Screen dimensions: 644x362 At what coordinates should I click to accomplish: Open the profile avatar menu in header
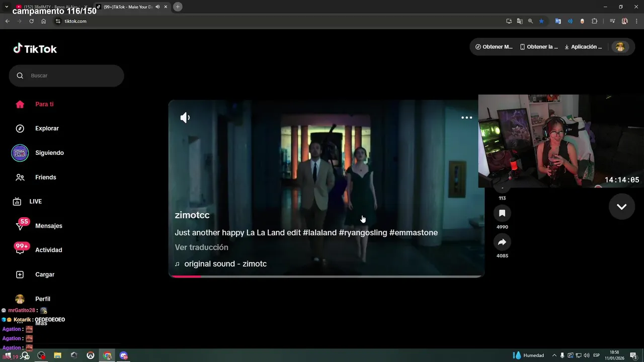[x=620, y=47]
